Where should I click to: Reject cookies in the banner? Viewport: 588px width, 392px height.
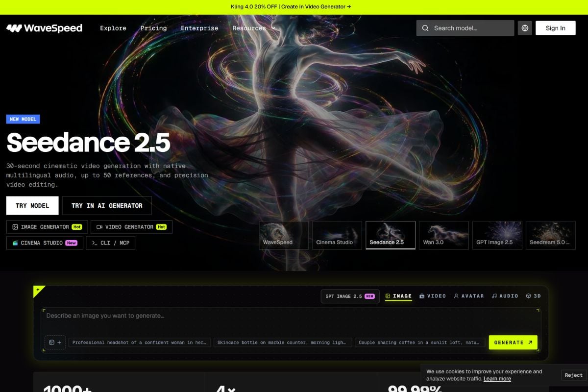574,375
